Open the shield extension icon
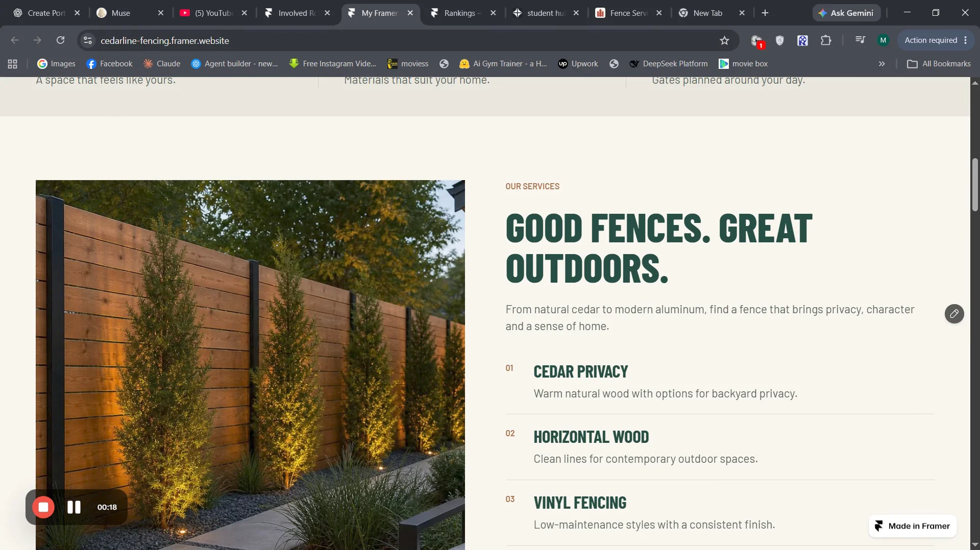 779,40
